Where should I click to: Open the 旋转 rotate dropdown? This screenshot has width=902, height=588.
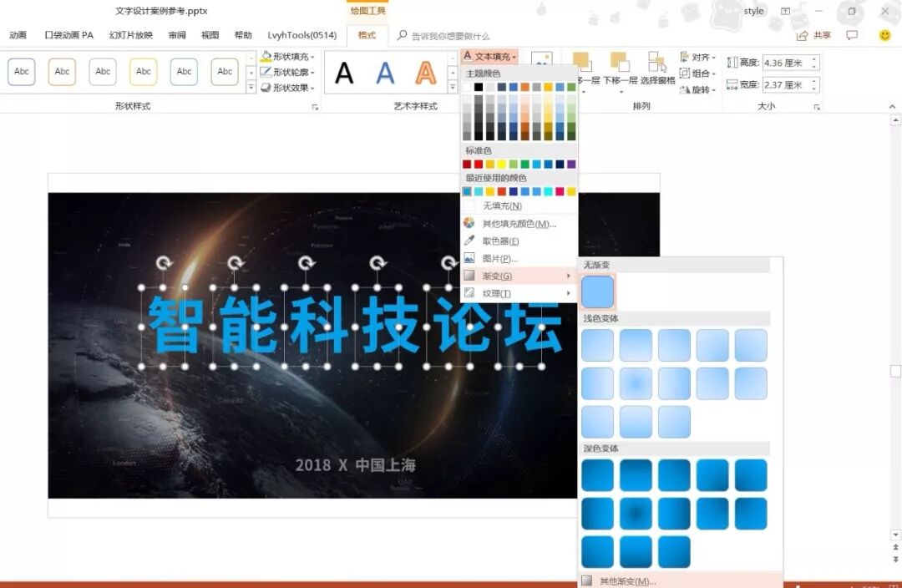(x=697, y=89)
